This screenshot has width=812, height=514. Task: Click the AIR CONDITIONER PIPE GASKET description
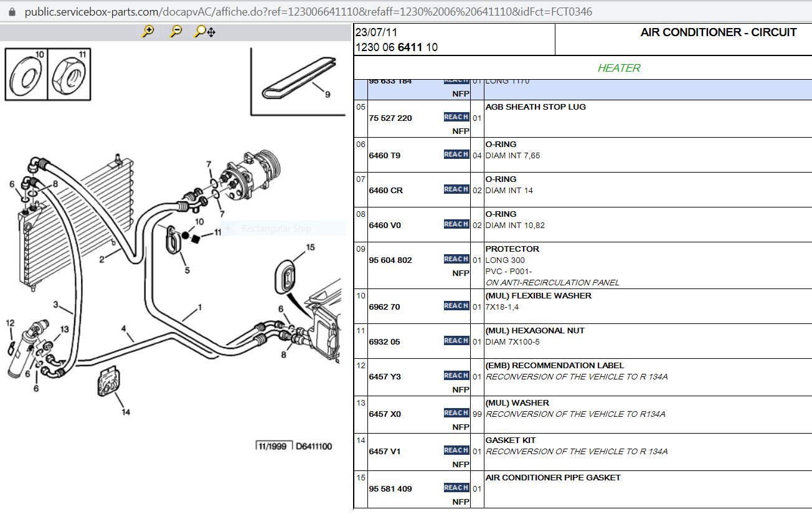[553, 478]
